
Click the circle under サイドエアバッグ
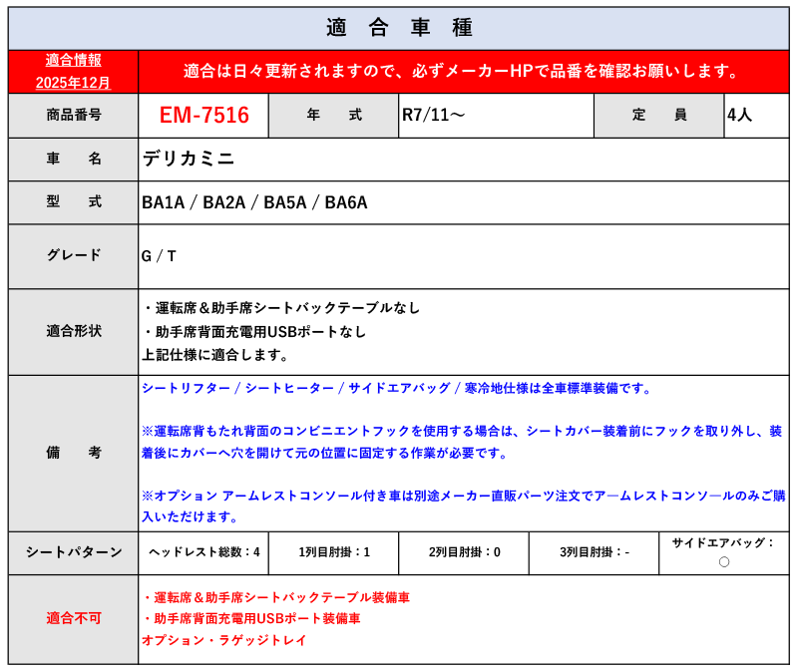click(x=723, y=562)
